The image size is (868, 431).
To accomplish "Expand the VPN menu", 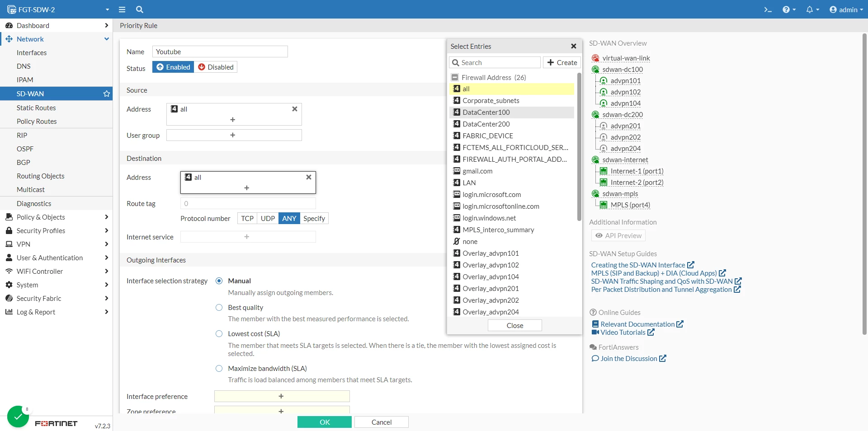I will (x=57, y=244).
